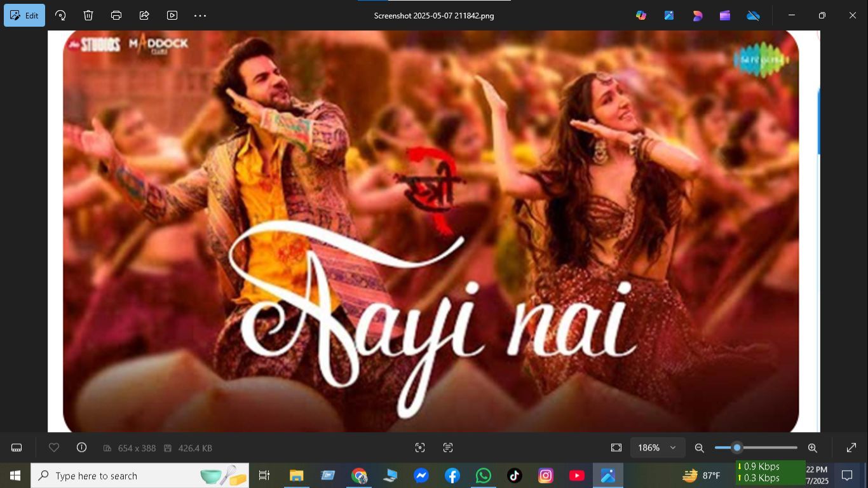Delete the image with trash icon
Viewport: 868px width, 488px height.
pos(88,15)
